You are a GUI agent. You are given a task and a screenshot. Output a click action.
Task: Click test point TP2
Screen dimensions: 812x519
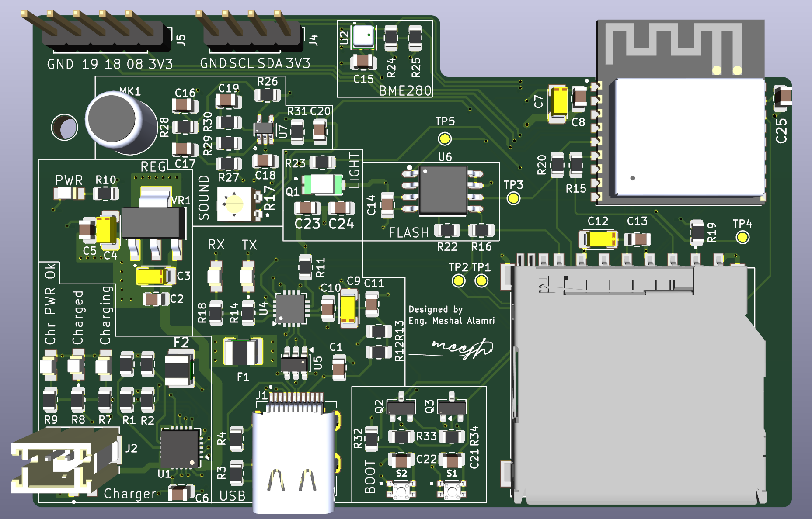(458, 280)
